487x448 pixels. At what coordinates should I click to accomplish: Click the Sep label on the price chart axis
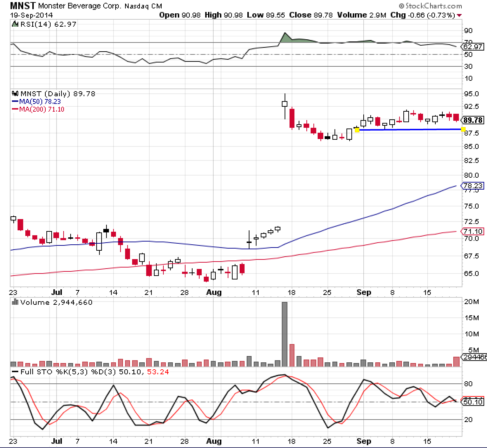click(364, 292)
